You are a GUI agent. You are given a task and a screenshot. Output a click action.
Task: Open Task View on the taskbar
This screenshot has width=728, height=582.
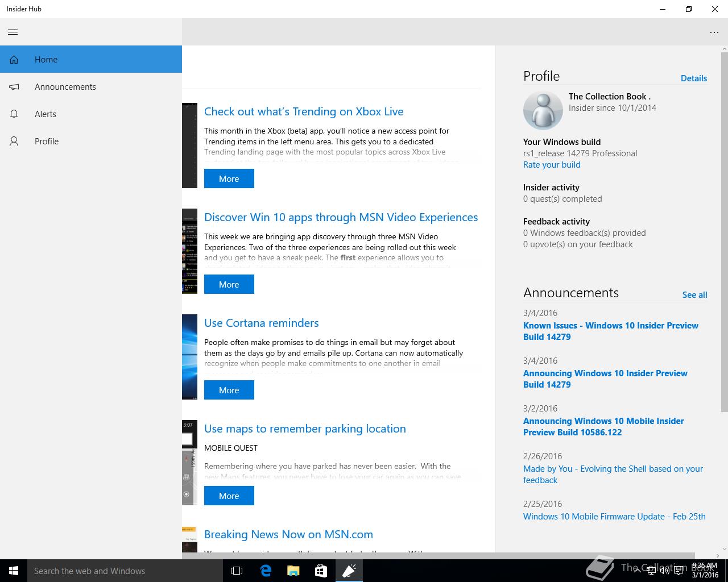(x=237, y=571)
